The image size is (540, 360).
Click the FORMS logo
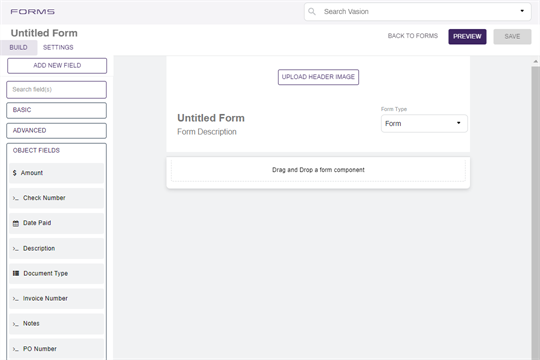[x=32, y=12]
